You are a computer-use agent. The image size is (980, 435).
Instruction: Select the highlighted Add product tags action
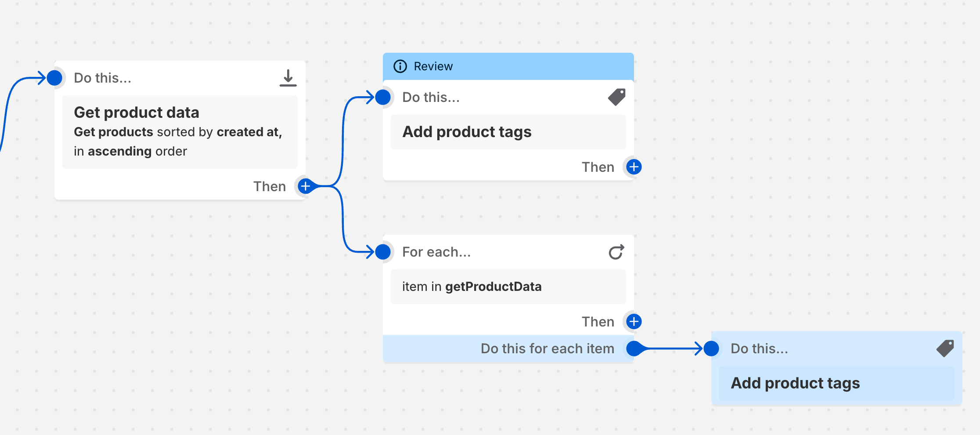pos(836,383)
